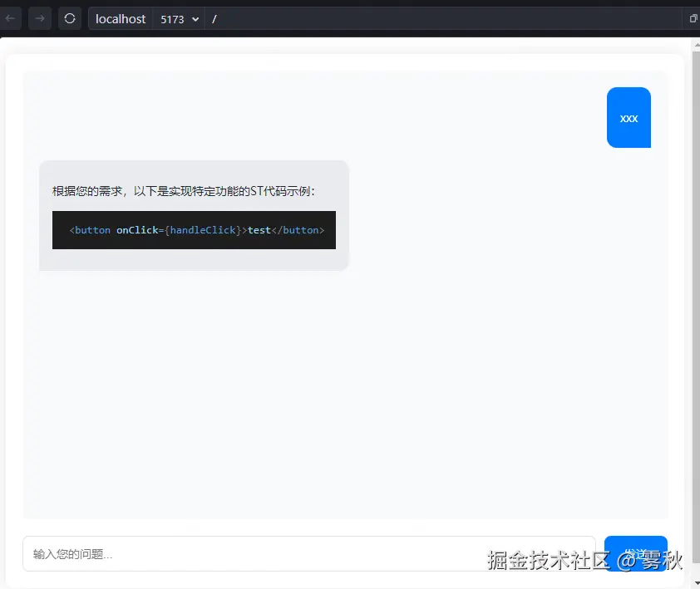Image resolution: width=700 pixels, height=589 pixels.
Task: Select the dark code block snippet
Action: pyautogui.click(x=194, y=230)
